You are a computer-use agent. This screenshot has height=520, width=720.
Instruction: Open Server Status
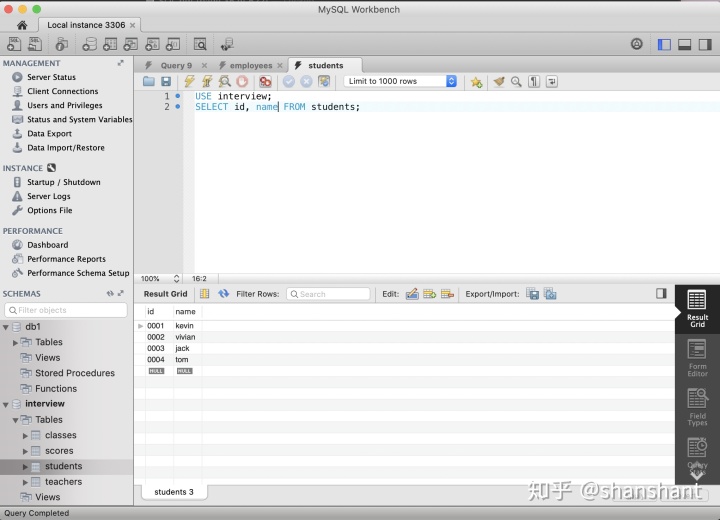click(x=51, y=77)
